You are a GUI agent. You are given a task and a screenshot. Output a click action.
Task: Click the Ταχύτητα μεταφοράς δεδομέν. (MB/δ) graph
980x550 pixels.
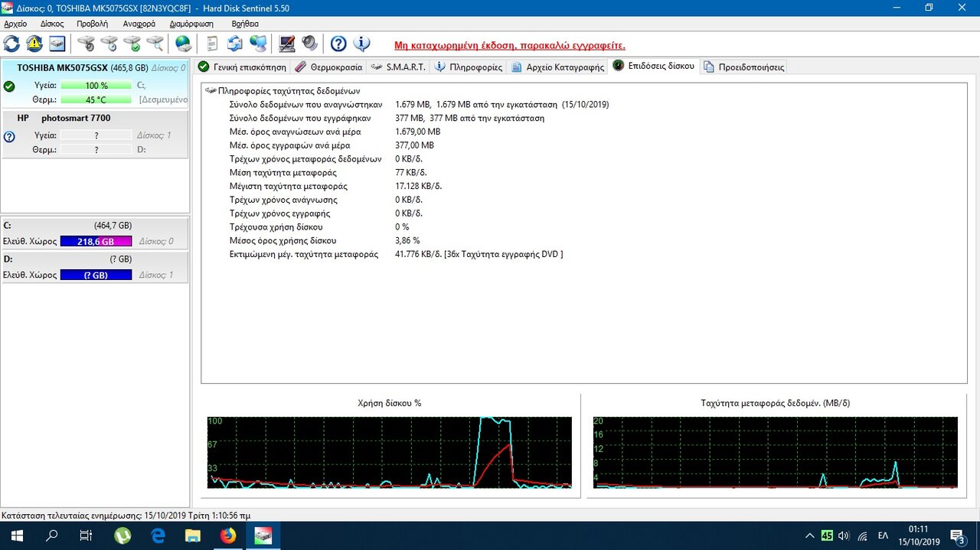(x=775, y=452)
